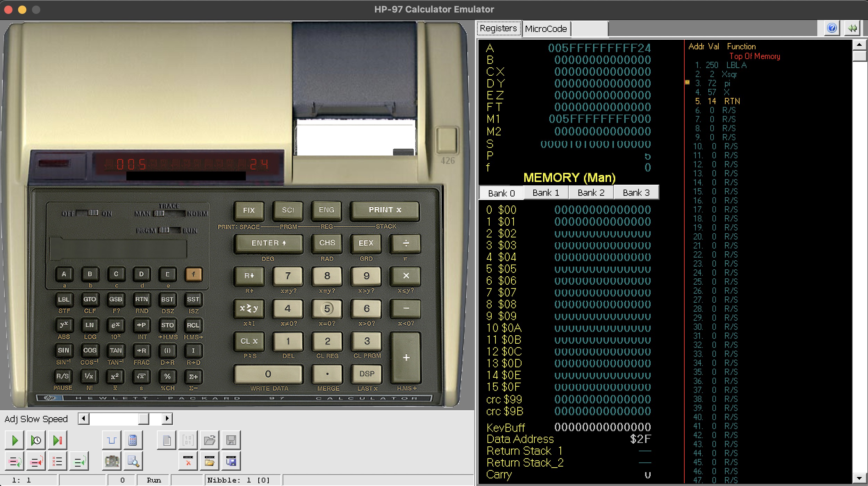Click the slow-run play with clock icon
Viewport: 868px width, 486px height.
point(36,441)
